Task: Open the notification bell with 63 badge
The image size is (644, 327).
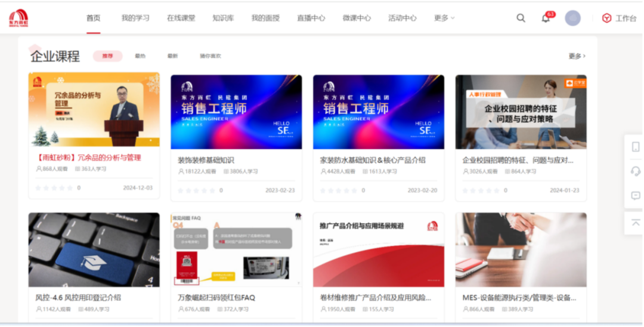Action: 546,18
